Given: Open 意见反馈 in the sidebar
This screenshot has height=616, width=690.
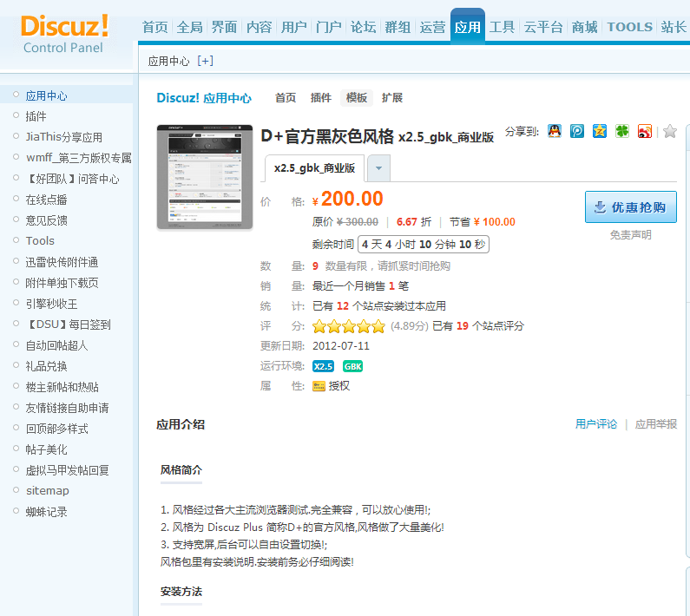Looking at the screenshot, I should [x=46, y=220].
